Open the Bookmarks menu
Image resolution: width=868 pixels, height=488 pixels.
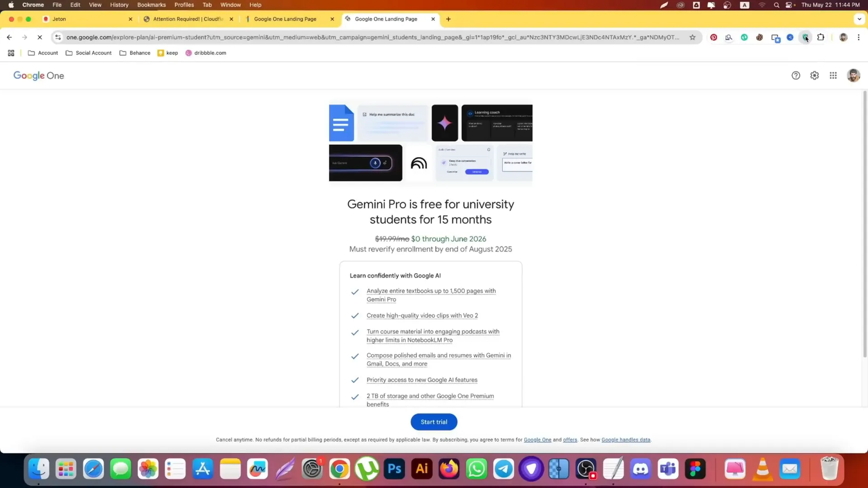[x=151, y=5]
